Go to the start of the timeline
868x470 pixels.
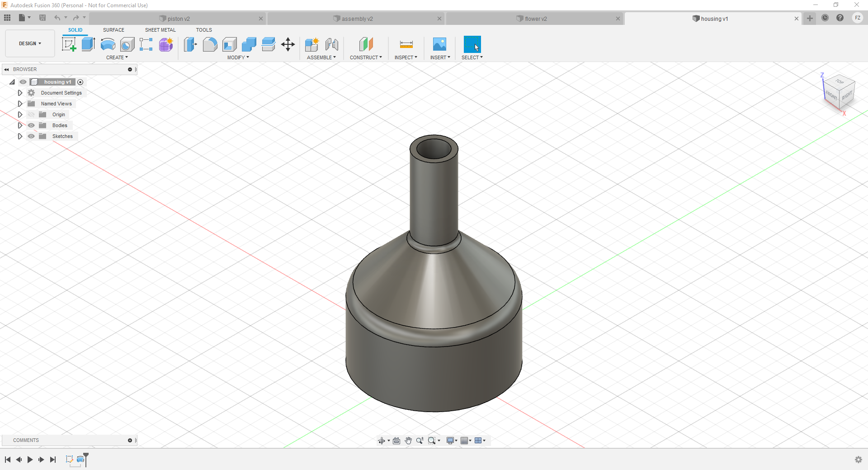[8, 460]
